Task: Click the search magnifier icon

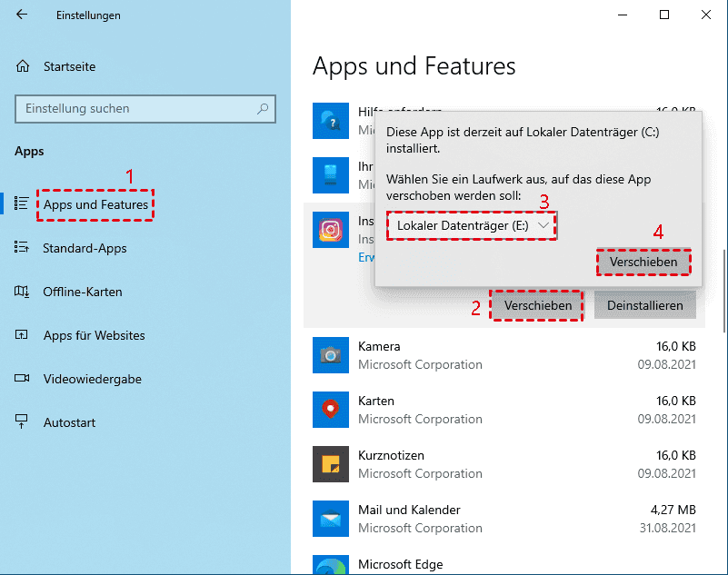Action: pos(263,109)
